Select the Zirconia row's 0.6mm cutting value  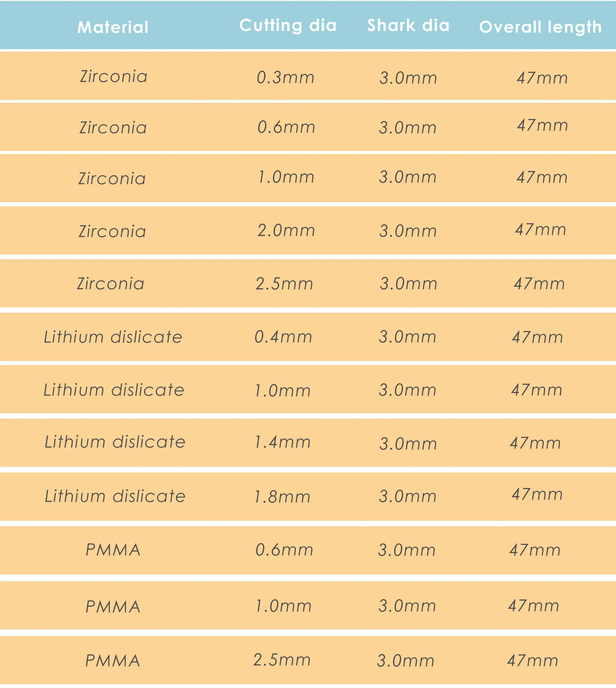(x=286, y=127)
